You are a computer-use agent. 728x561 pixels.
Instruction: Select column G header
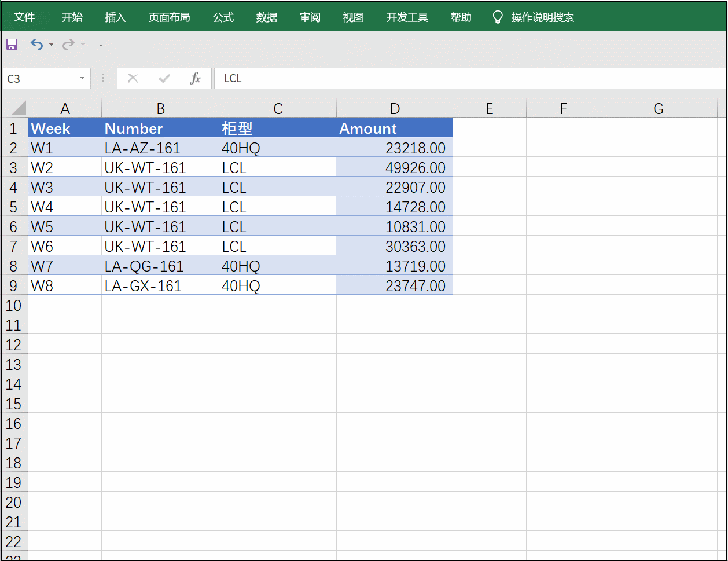(659, 108)
